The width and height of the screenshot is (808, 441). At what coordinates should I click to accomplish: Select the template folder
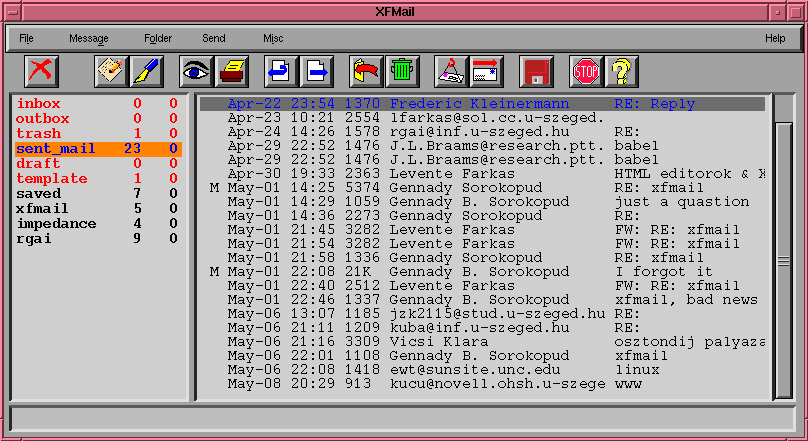tap(98, 179)
